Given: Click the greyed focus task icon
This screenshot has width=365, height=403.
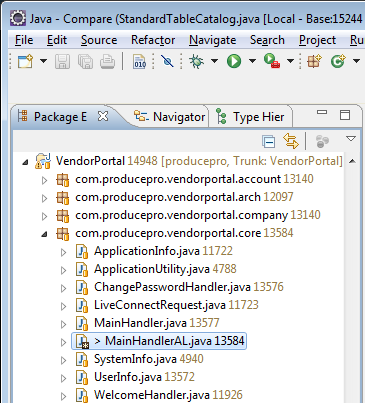Looking at the screenshot, I should coord(322,141).
